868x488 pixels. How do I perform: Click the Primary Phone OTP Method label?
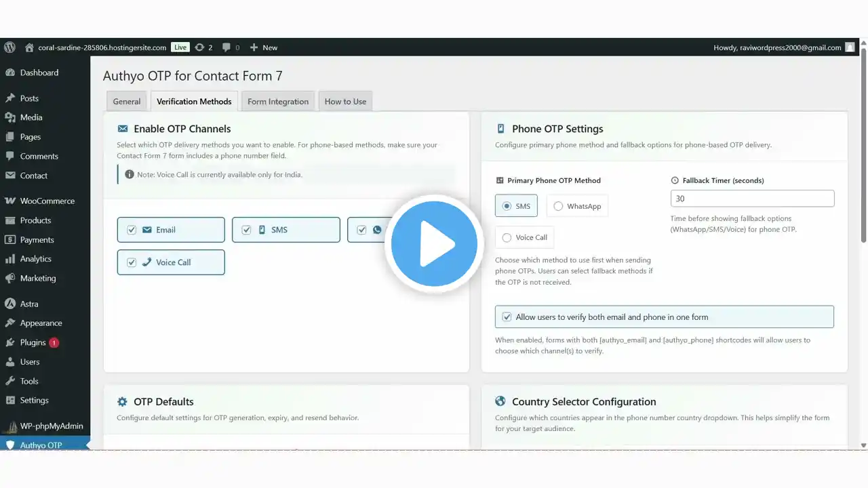554,180
